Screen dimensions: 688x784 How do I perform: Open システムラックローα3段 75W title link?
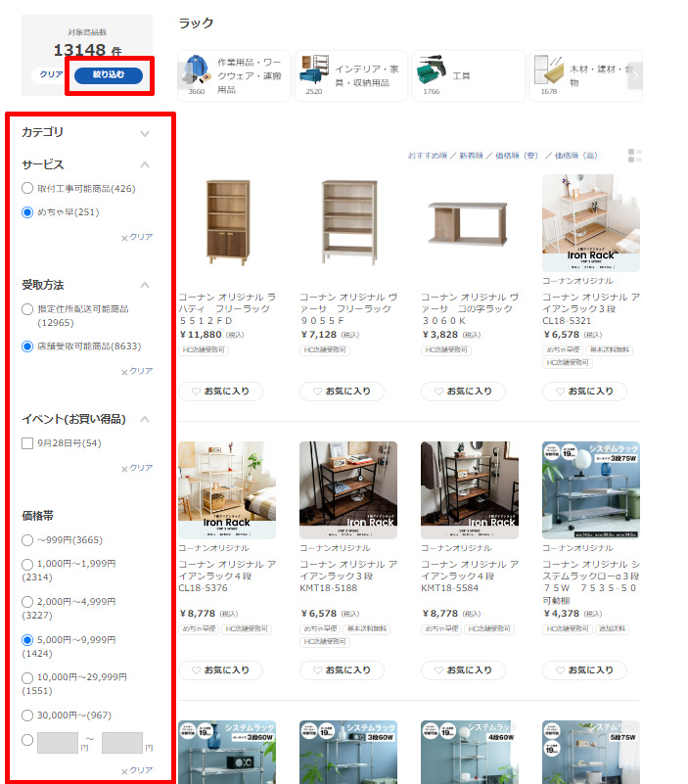(591, 582)
